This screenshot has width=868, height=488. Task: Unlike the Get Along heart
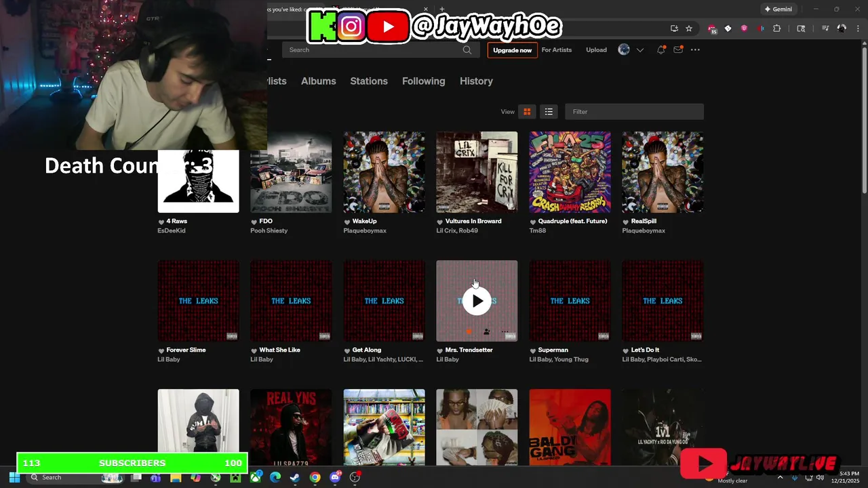[347, 350]
